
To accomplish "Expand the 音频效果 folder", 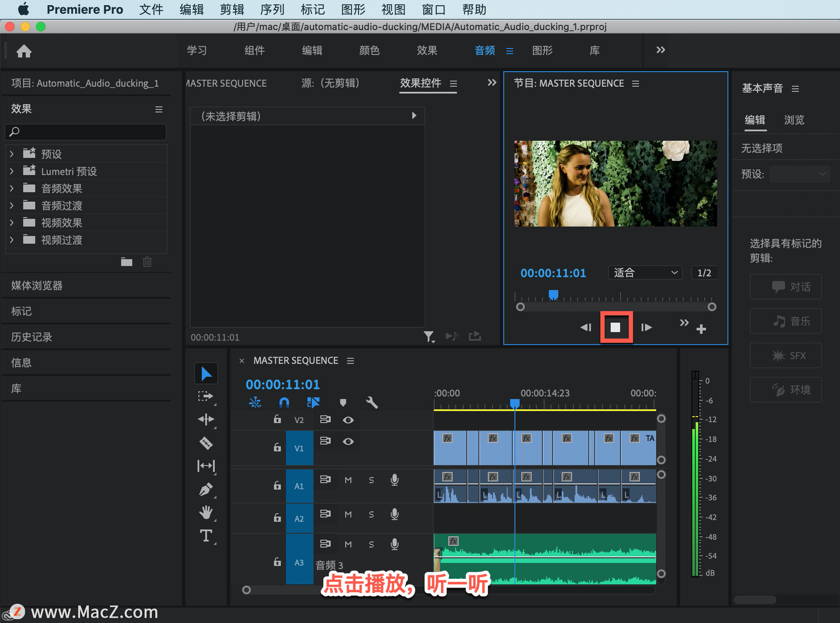I will coord(12,188).
